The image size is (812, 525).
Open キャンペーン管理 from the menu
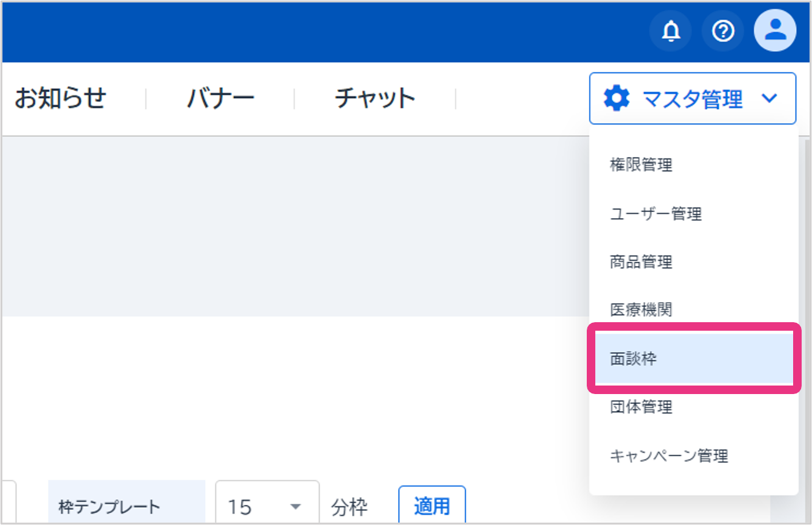[669, 456]
